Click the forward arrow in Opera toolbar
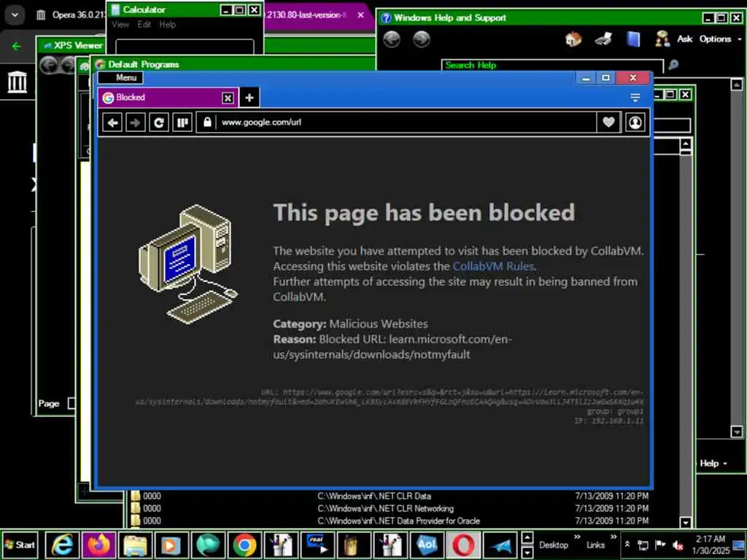This screenshot has width=747, height=560. [x=135, y=122]
